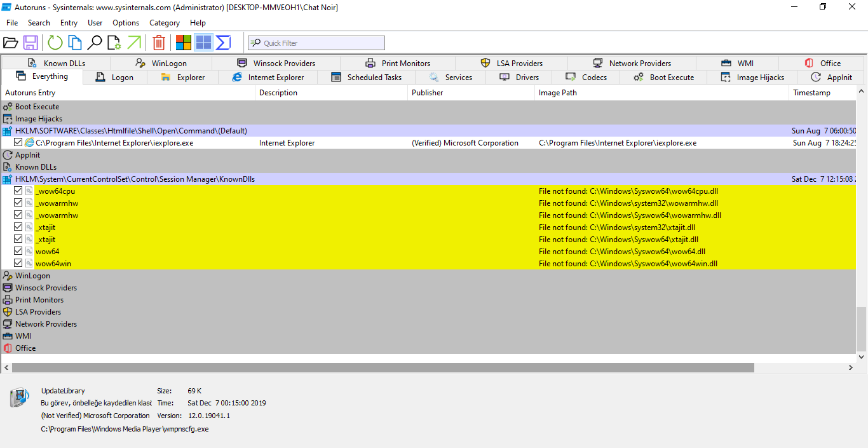This screenshot has height=448, width=868.
Task: Uncheck the wow64 entry checkbox
Action: (18, 252)
